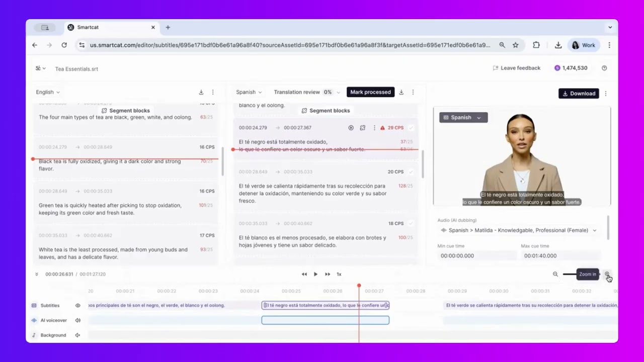The width and height of the screenshot is (644, 362).
Task: Open Chrome downloads icon
Action: [x=558, y=45]
